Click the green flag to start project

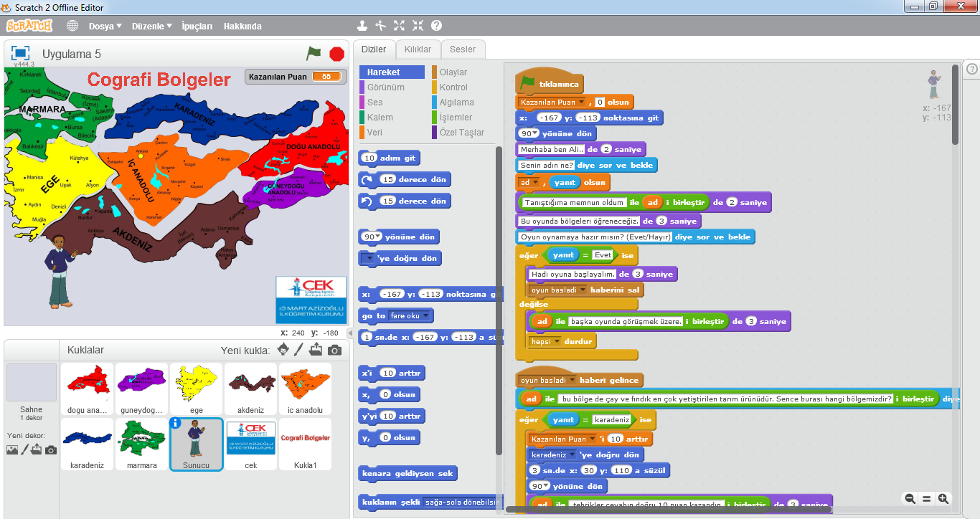click(x=314, y=54)
